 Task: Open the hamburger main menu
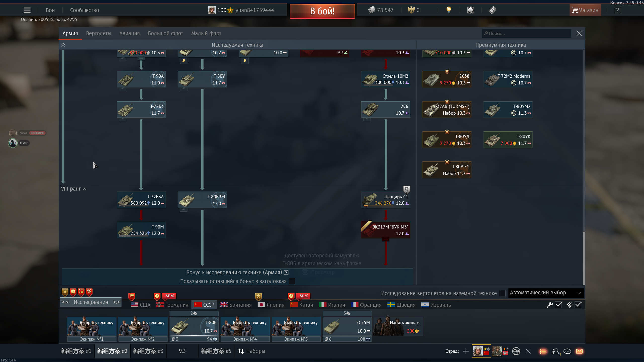point(27,10)
